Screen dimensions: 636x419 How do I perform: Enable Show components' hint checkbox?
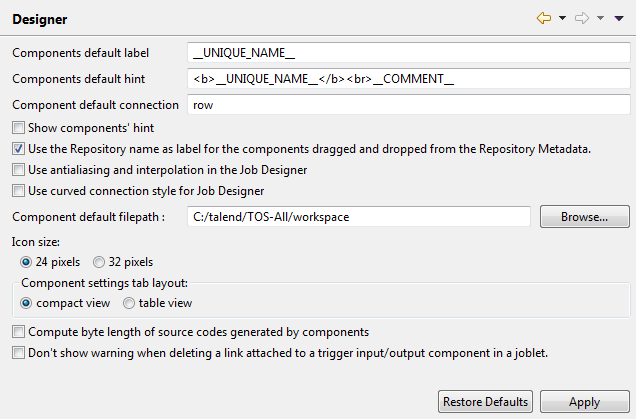pos(19,128)
